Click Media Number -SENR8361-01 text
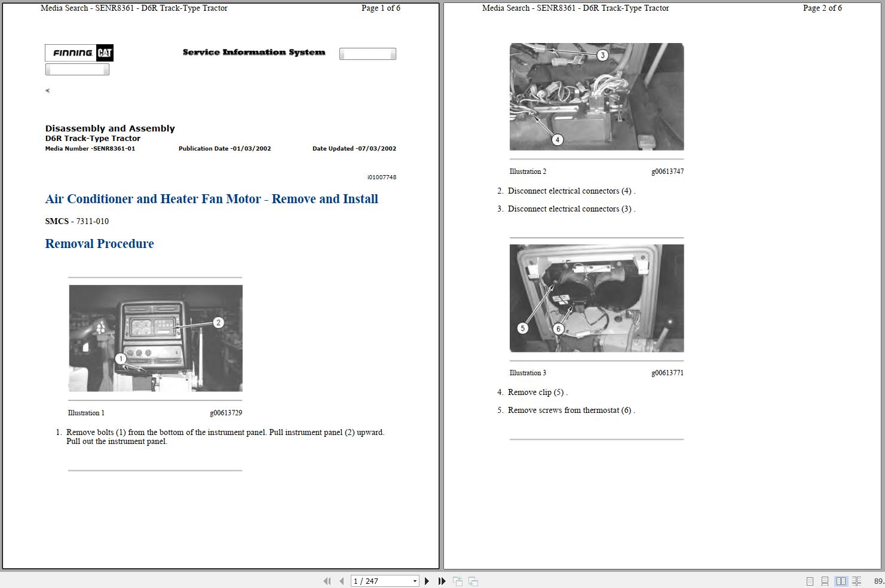Screen dimensions: 885x588 [x=90, y=149]
